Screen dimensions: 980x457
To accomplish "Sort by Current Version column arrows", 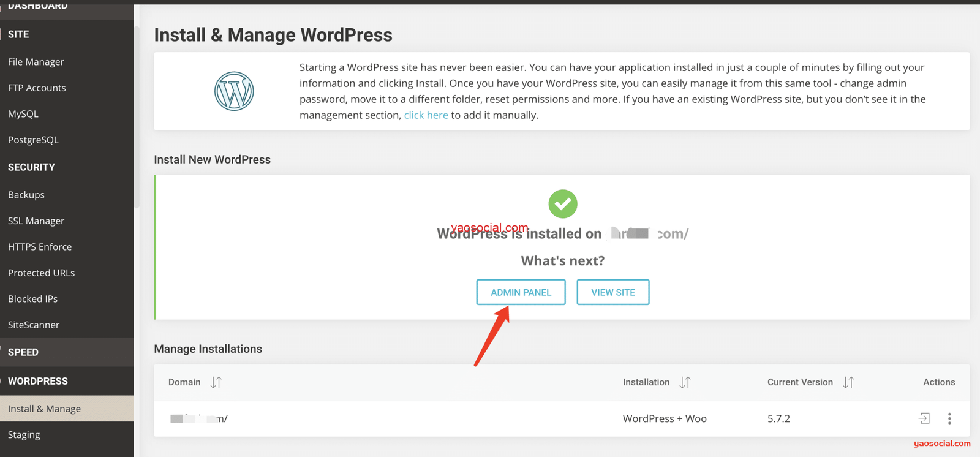I will pyautogui.click(x=848, y=382).
